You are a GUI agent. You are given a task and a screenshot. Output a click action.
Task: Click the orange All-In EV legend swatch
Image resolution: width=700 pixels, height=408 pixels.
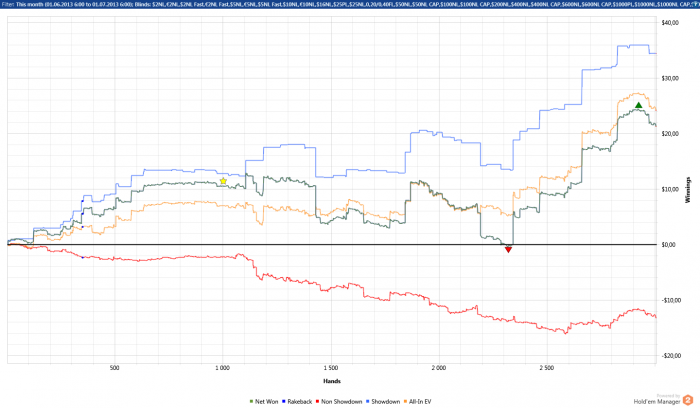pos(405,402)
